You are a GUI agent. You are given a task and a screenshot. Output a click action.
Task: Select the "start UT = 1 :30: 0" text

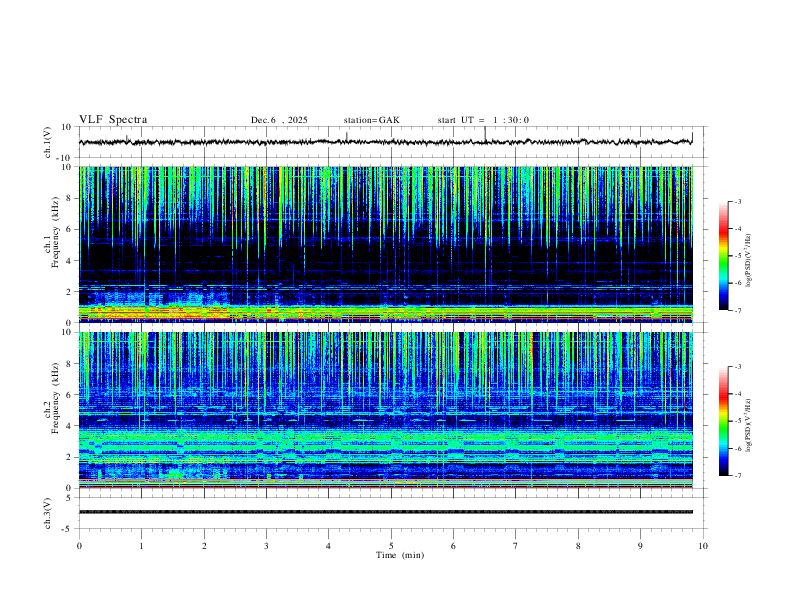pos(483,120)
